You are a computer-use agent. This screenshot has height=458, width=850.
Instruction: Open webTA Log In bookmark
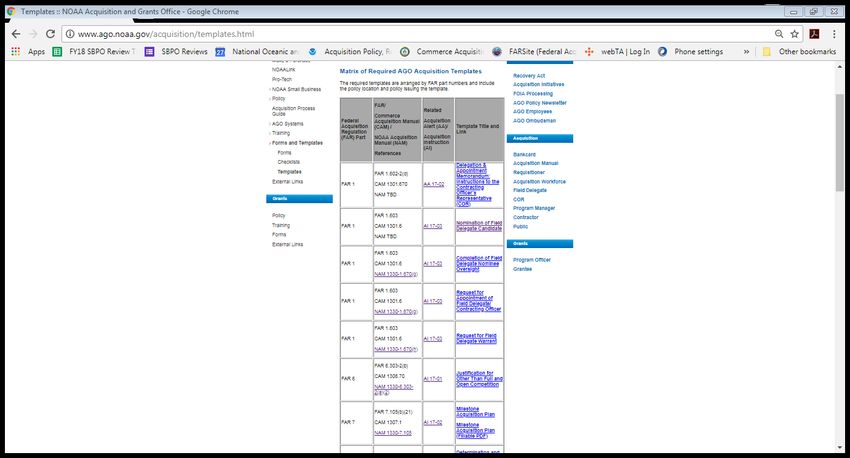coord(617,51)
